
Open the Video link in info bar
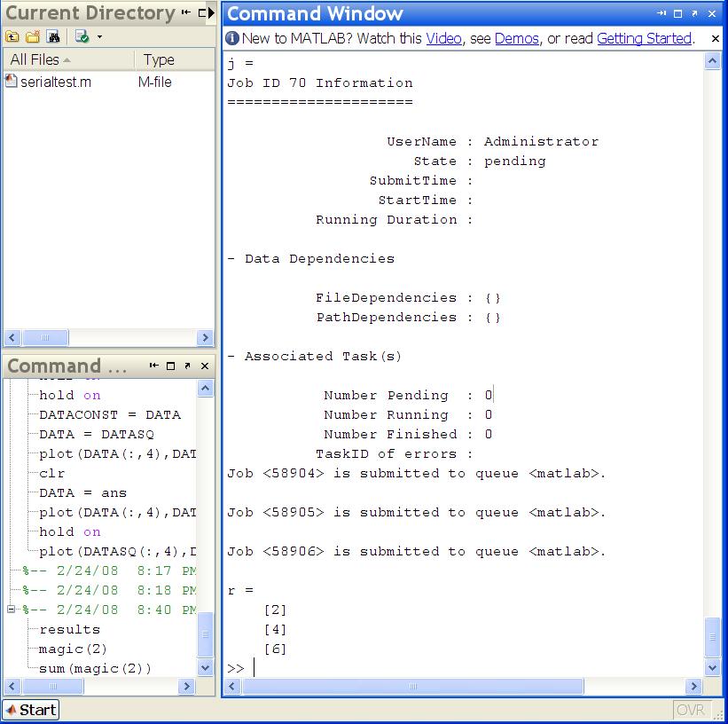[x=443, y=39]
